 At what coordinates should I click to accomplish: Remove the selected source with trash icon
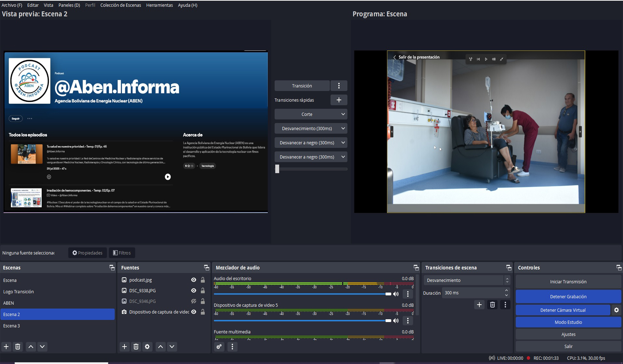pos(136,347)
